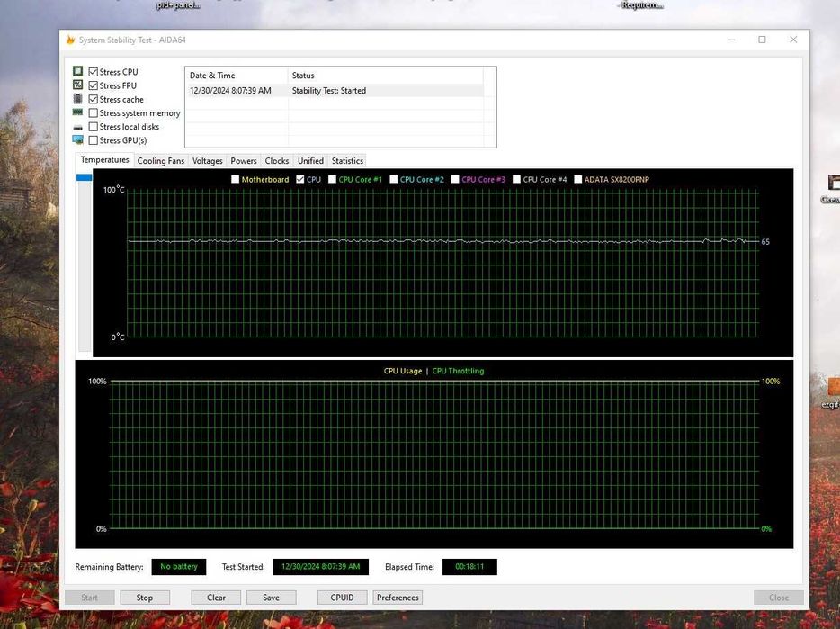Click the Elapsed Time 00:18:11 value

(x=469, y=567)
